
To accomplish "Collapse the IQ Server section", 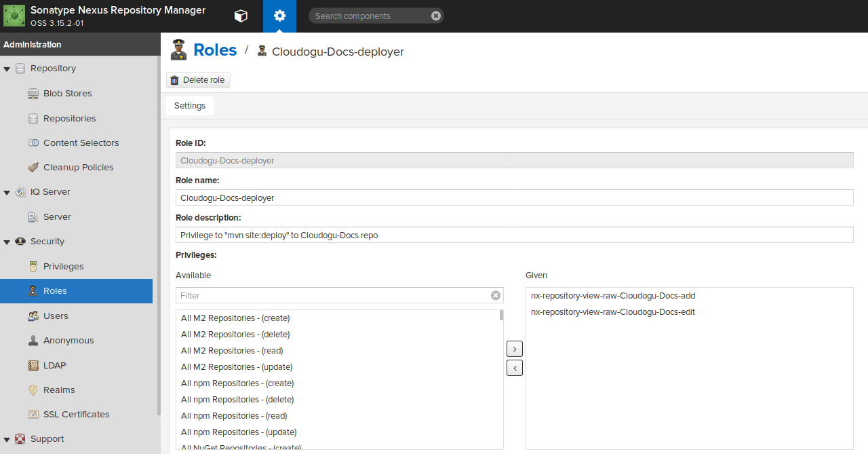I will point(7,192).
